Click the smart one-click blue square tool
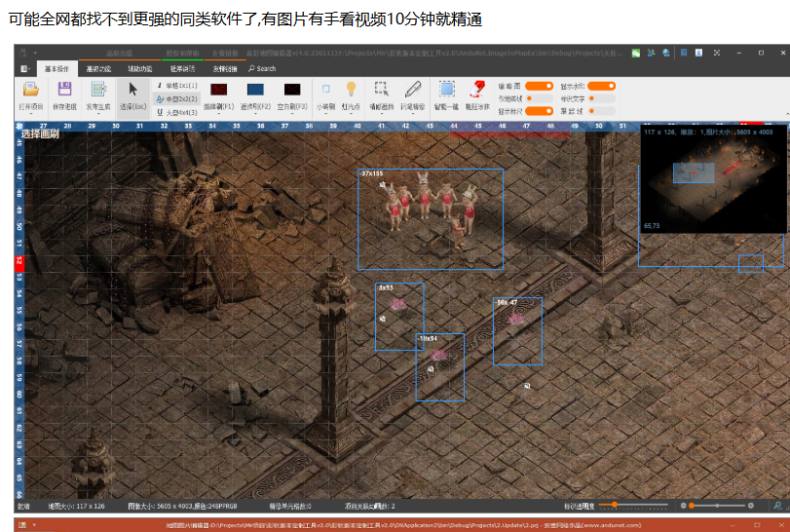This screenshot has height=532, width=790. 446,90
